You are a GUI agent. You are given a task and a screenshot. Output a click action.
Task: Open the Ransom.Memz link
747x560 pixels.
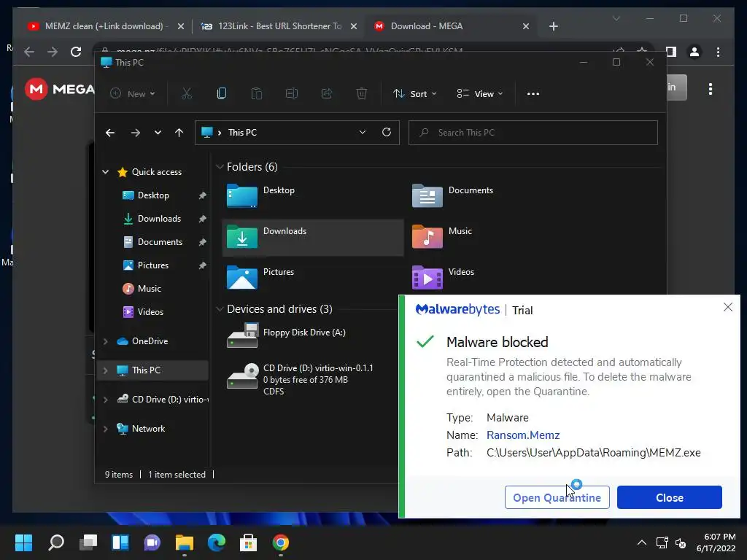point(522,435)
